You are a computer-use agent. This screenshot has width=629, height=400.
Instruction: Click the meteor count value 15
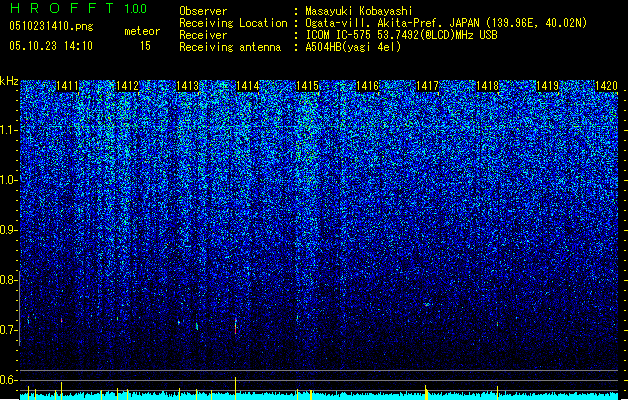click(x=145, y=46)
